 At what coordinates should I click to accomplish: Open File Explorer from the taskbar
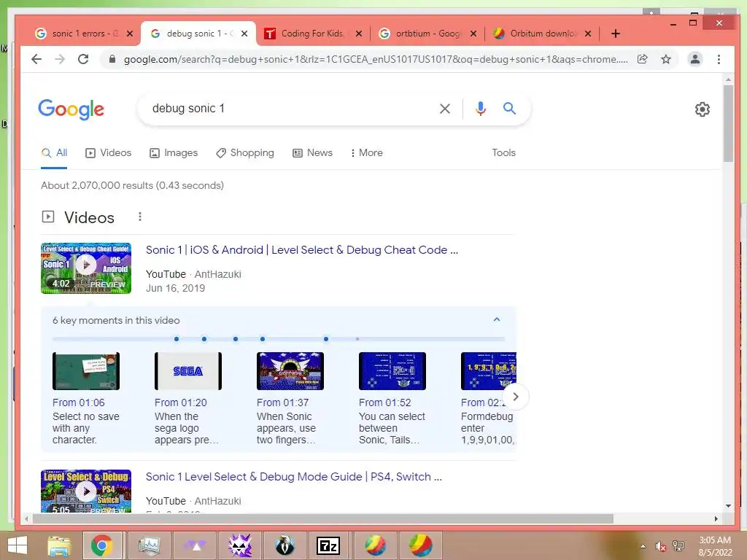coord(58,545)
